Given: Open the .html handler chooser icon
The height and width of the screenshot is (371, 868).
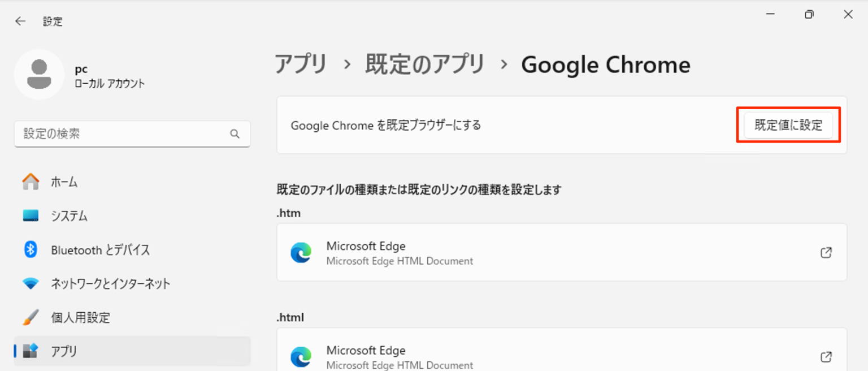Looking at the screenshot, I should (x=826, y=357).
